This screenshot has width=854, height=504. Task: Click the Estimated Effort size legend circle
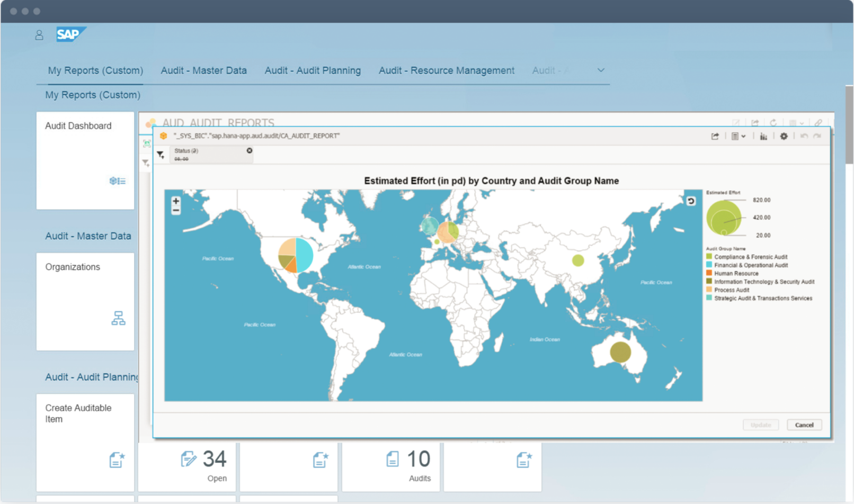724,218
